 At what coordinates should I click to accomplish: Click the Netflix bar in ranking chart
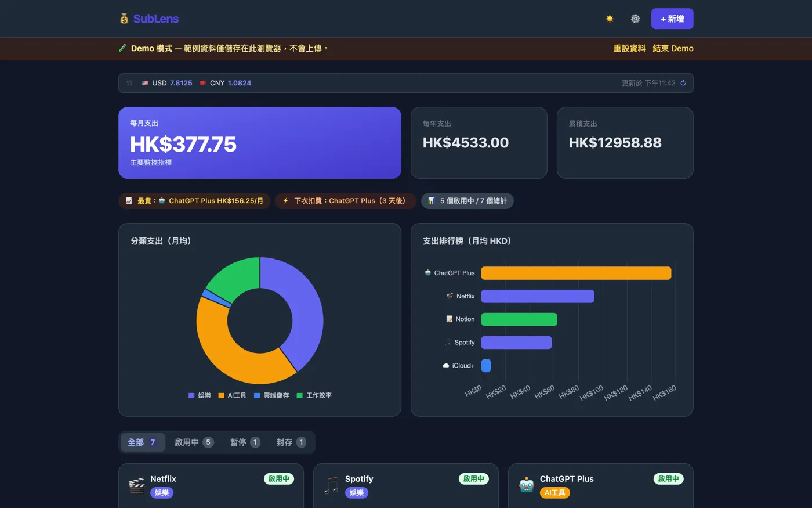[538, 296]
